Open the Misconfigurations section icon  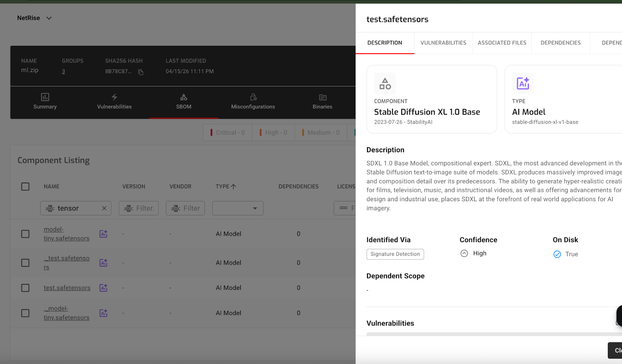point(253,97)
